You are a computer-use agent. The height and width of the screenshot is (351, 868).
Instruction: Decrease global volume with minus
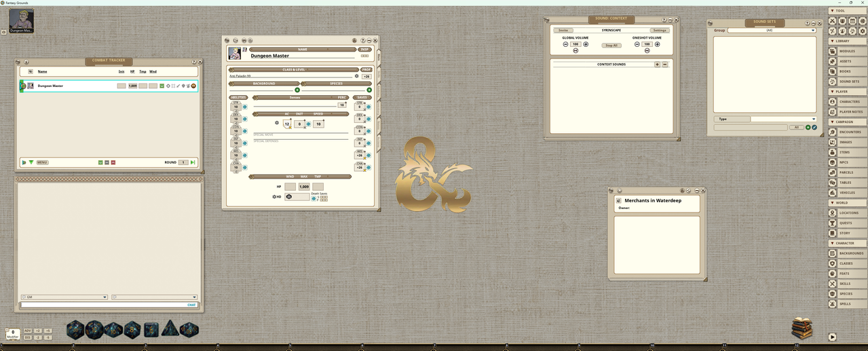pyautogui.click(x=566, y=44)
